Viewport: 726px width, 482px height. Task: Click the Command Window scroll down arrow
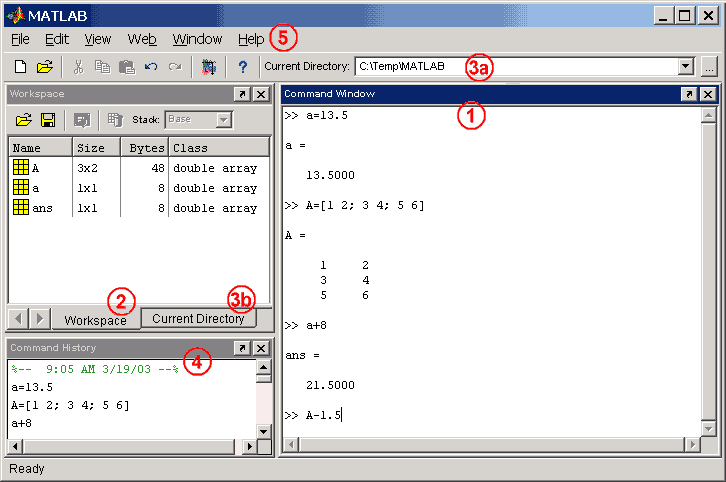pos(708,428)
